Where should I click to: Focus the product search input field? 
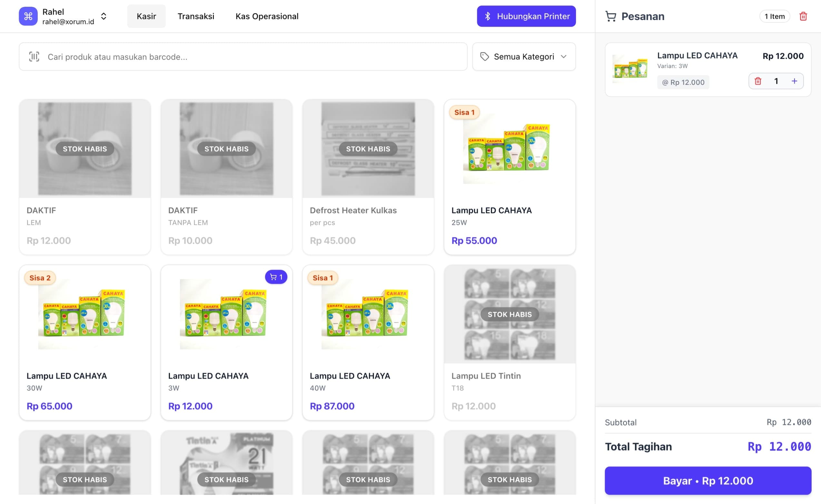click(243, 56)
